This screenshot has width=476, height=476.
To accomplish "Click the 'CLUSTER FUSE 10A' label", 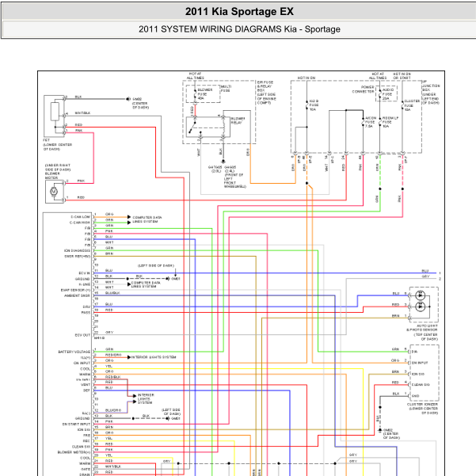I will click(412, 105).
